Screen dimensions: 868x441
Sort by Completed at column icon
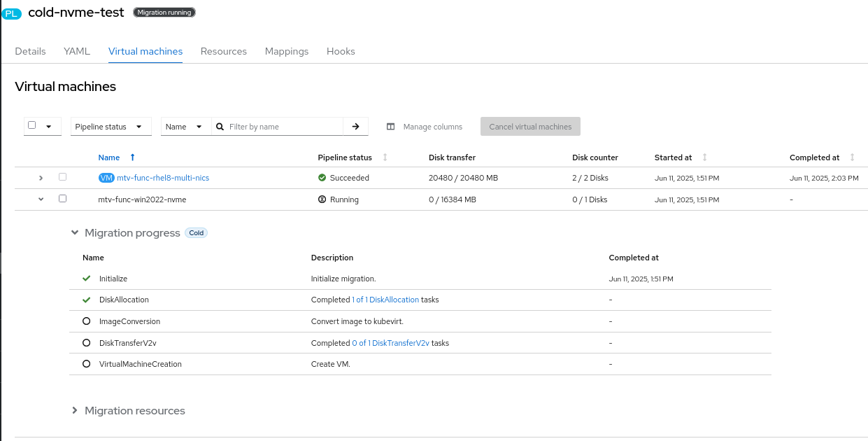pyautogui.click(x=852, y=157)
